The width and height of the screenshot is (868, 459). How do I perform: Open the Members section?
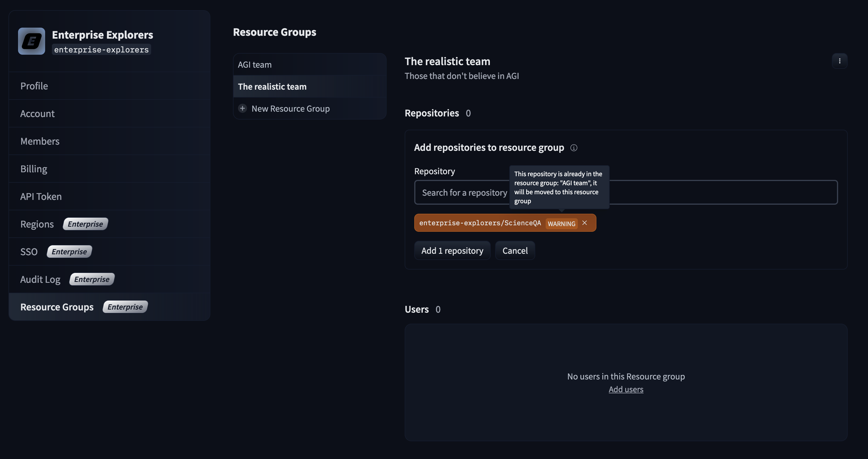point(40,141)
